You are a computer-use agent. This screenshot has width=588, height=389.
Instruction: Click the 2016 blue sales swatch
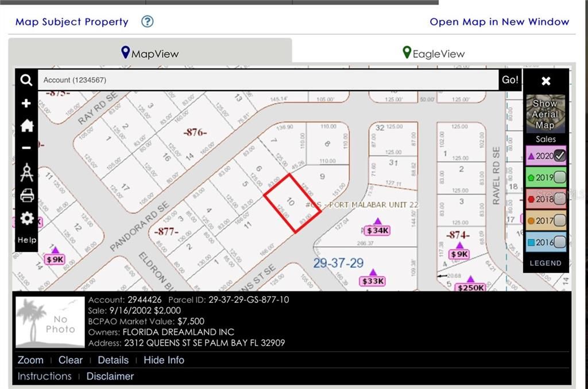pos(532,242)
